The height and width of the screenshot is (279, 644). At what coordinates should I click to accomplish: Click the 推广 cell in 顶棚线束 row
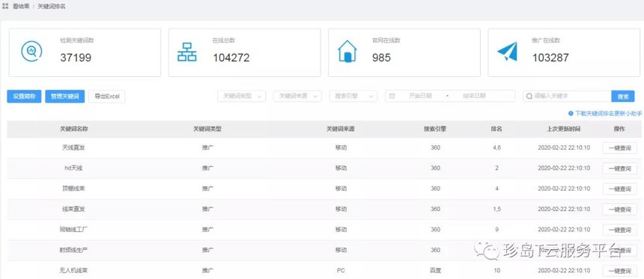[x=208, y=188]
